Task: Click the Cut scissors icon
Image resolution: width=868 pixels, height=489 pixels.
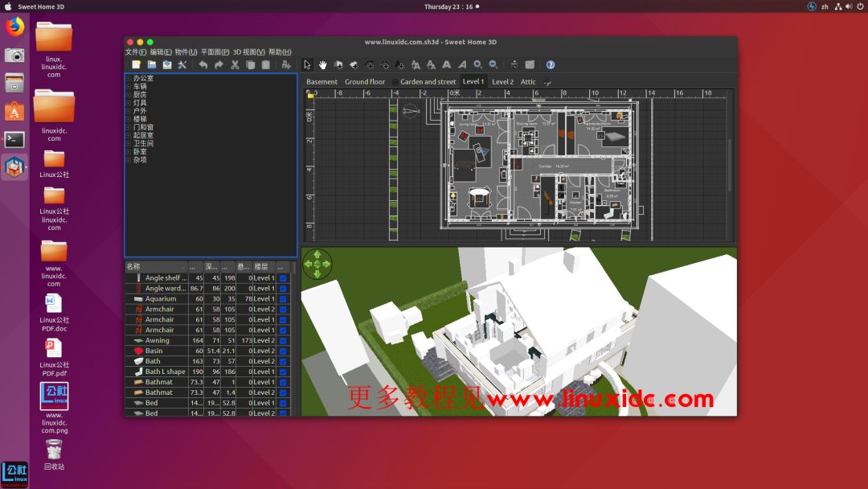Action: click(235, 65)
